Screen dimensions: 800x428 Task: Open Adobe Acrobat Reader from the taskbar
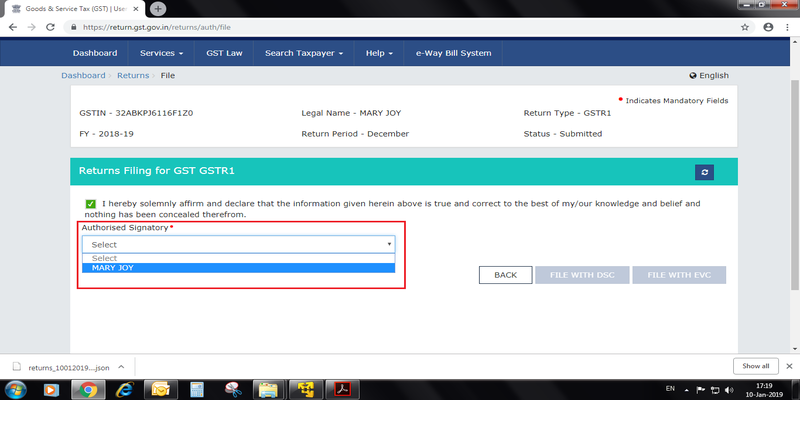coord(340,389)
